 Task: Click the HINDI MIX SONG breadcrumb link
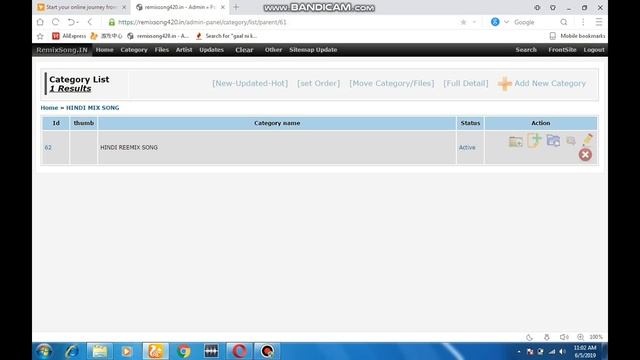93,108
